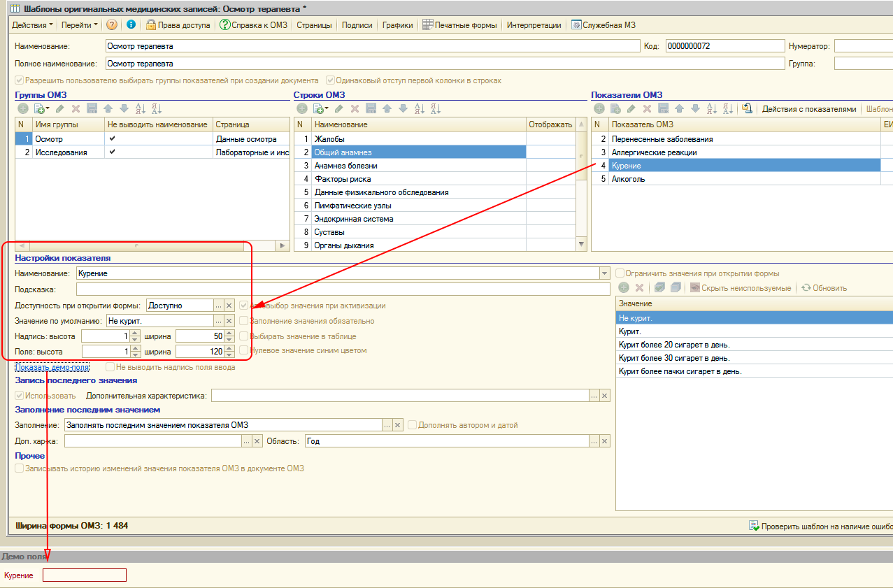Click the green add icon in Группы ОМЗ

tap(23, 108)
